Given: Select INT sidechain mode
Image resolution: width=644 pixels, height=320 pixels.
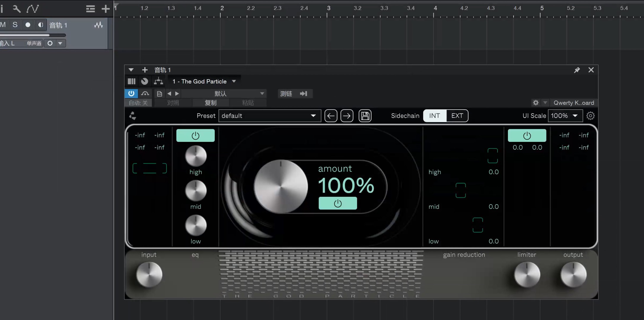Looking at the screenshot, I should 434,116.
